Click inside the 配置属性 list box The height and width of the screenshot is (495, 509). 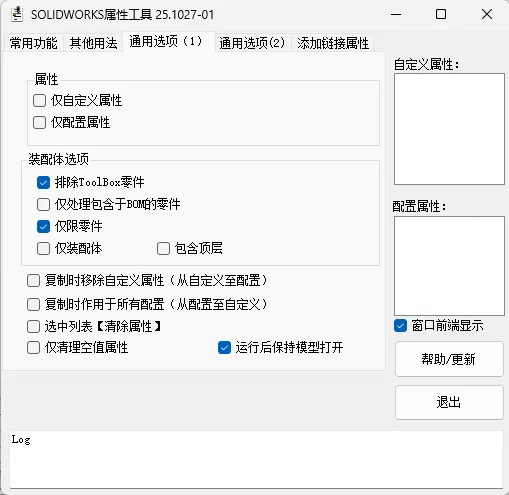tap(449, 266)
